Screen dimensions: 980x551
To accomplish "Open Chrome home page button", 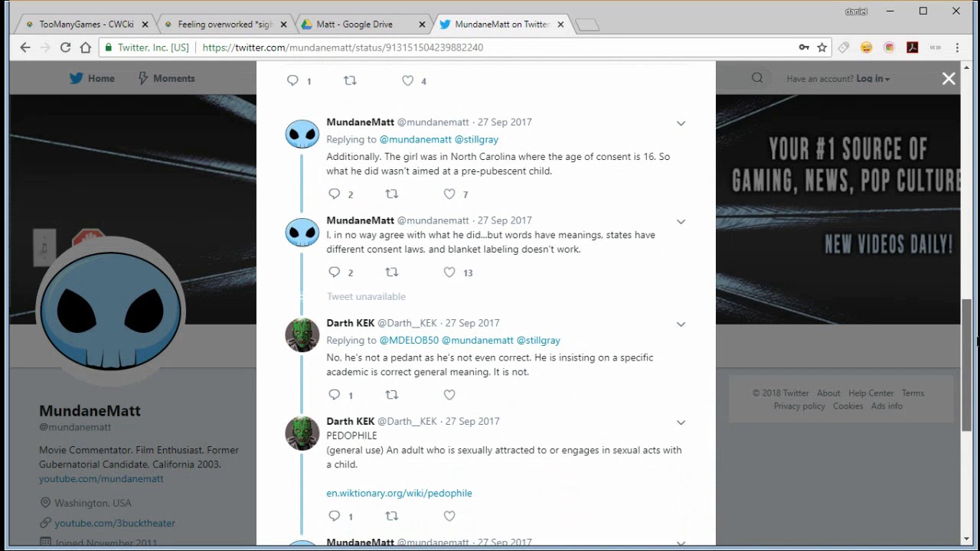I will coord(85,47).
